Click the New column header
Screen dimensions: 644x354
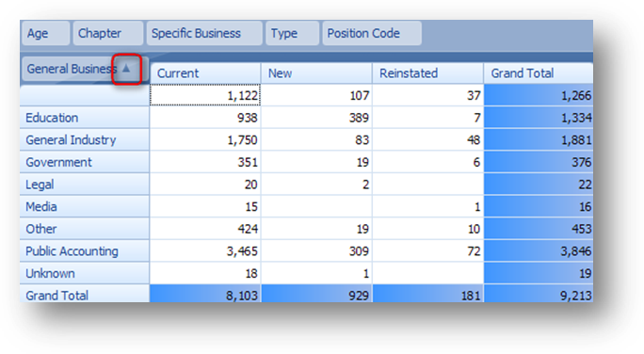coord(316,73)
